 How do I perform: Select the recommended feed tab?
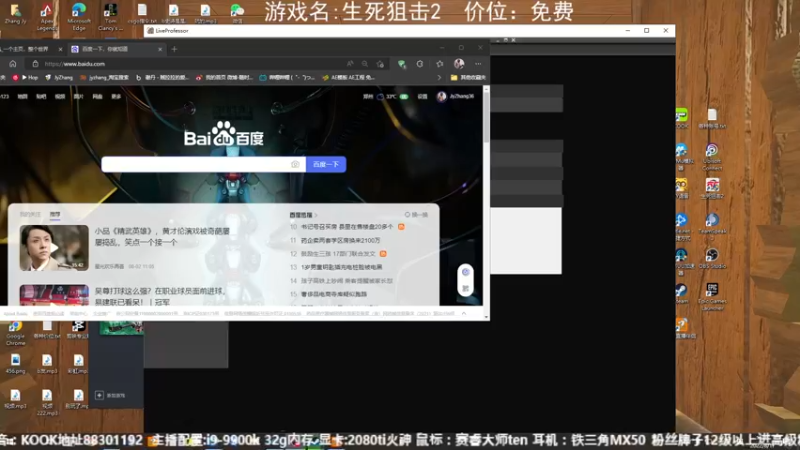click(x=55, y=214)
